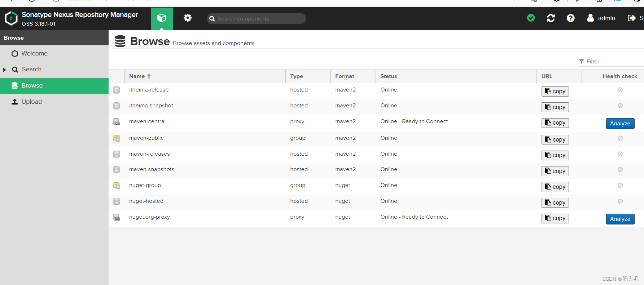The width and height of the screenshot is (644, 285).
Task: Click the itheima-release repository icon
Action: click(117, 90)
